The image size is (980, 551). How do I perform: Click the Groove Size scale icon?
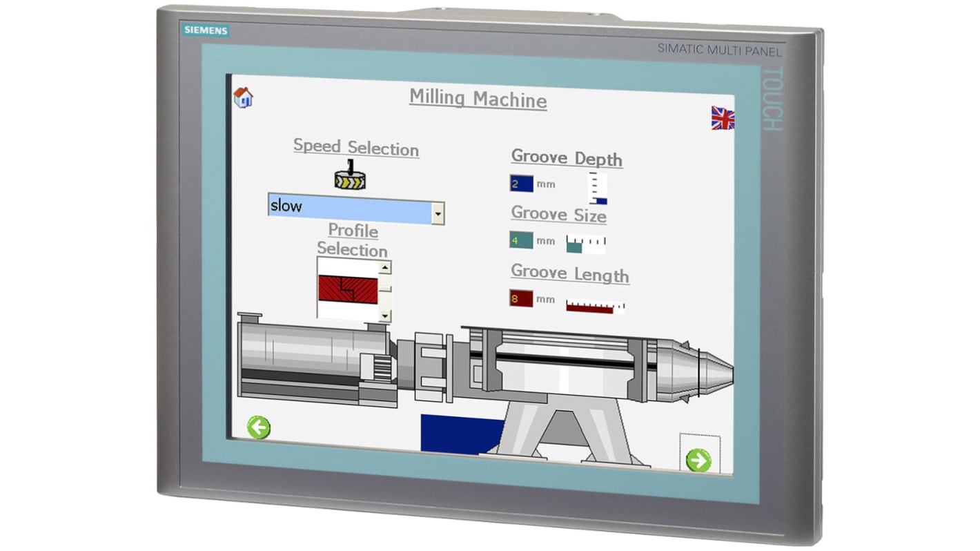(584, 243)
